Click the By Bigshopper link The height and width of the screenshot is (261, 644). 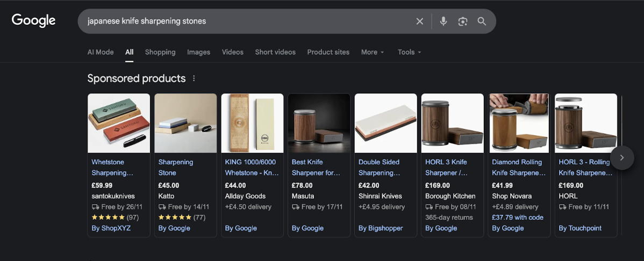tap(381, 228)
